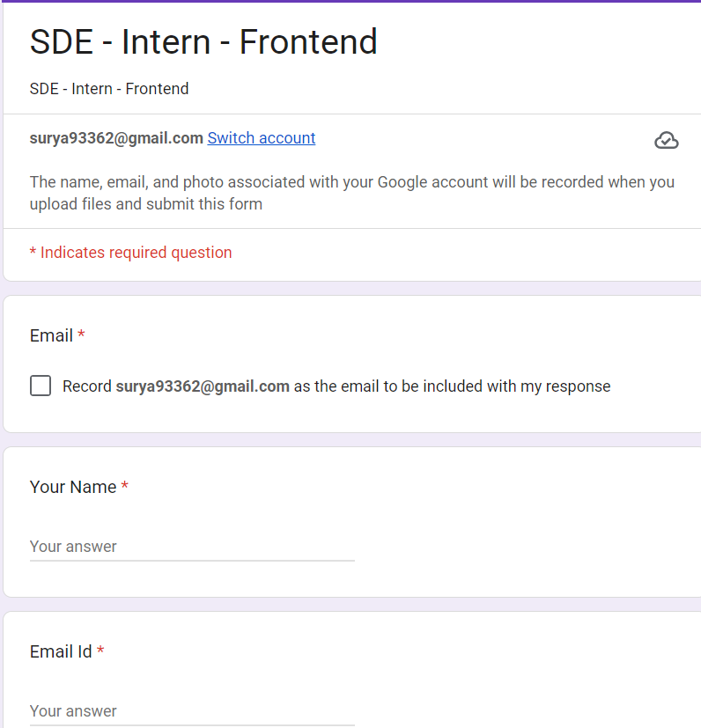Viewport: 701px width, 728px height.
Task: Click the Your Name question label
Action: click(73, 487)
